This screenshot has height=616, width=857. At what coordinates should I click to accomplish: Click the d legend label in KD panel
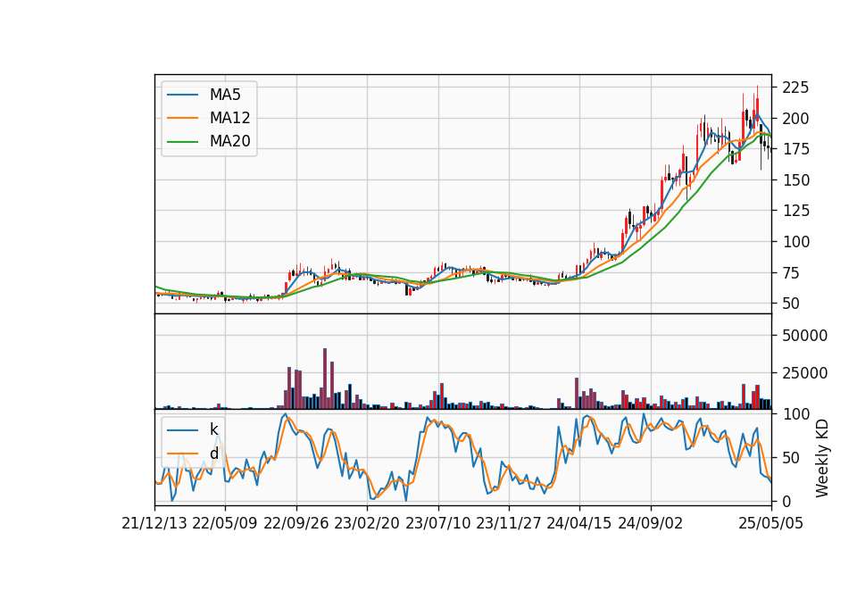pyautogui.click(x=213, y=454)
